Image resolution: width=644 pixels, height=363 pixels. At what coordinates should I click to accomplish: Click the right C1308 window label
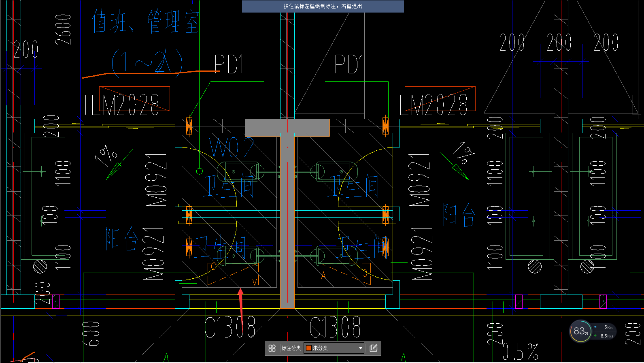pos(335,327)
